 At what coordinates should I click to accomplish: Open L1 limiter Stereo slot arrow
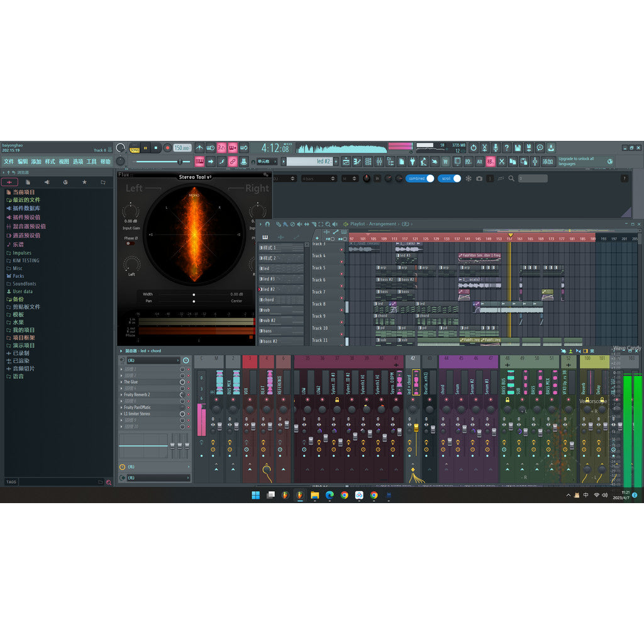(x=121, y=414)
